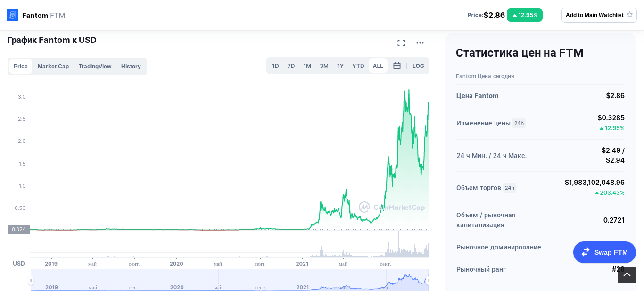Open the three-dot chart options menu

420,43
